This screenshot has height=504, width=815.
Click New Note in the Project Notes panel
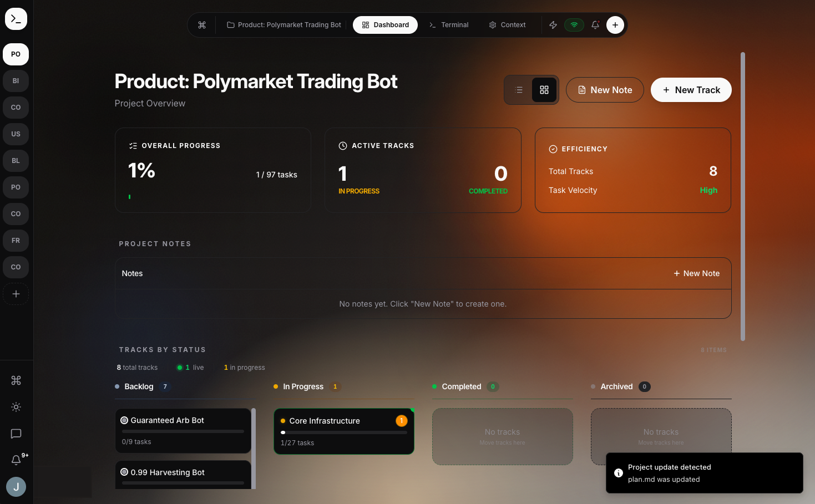click(x=696, y=273)
